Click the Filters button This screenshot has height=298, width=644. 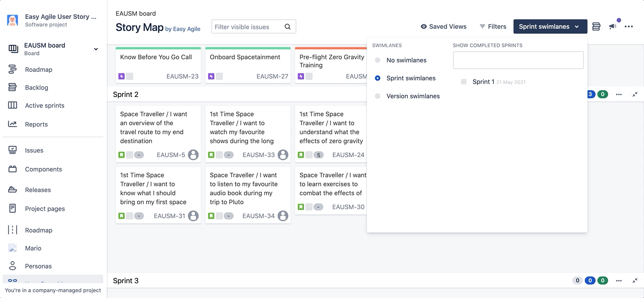(x=493, y=26)
